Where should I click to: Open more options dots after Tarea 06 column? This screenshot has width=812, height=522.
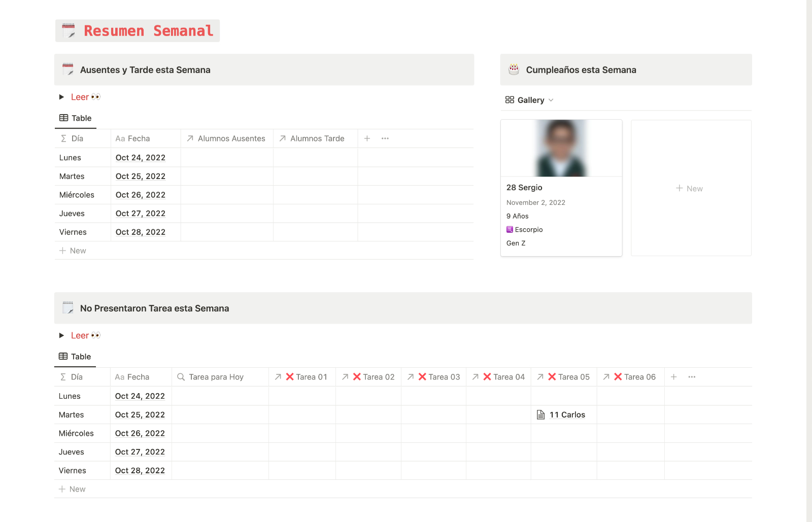[x=692, y=377]
